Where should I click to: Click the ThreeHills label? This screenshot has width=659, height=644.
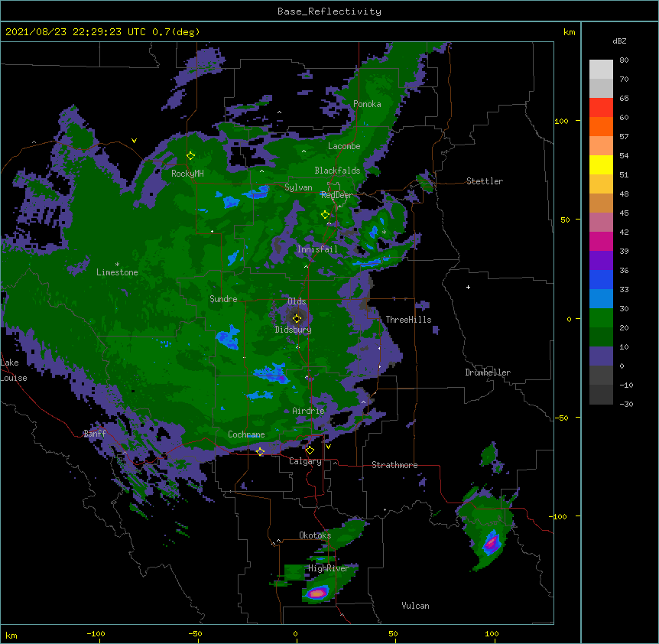[x=408, y=320]
